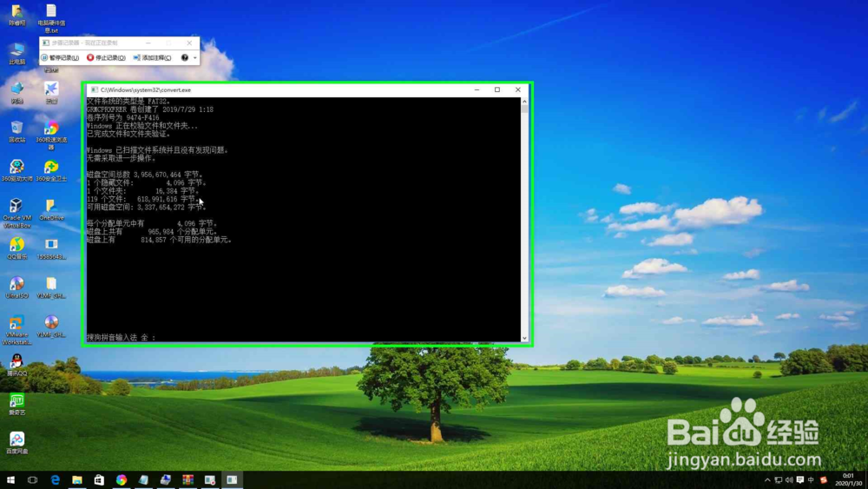Image resolution: width=868 pixels, height=489 pixels.
Task: Click the line 磁盘空间总数 3,956,670,464 字节
Action: click(x=144, y=175)
